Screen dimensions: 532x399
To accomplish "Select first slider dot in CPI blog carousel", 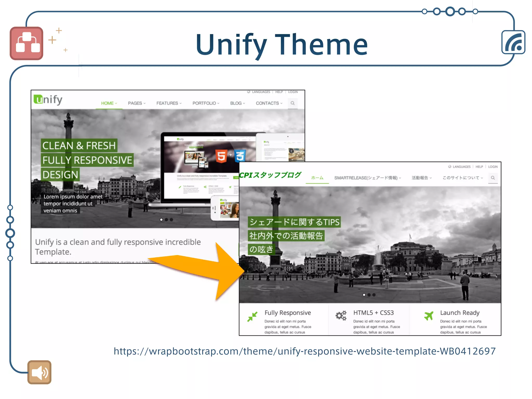I will tap(364, 295).
